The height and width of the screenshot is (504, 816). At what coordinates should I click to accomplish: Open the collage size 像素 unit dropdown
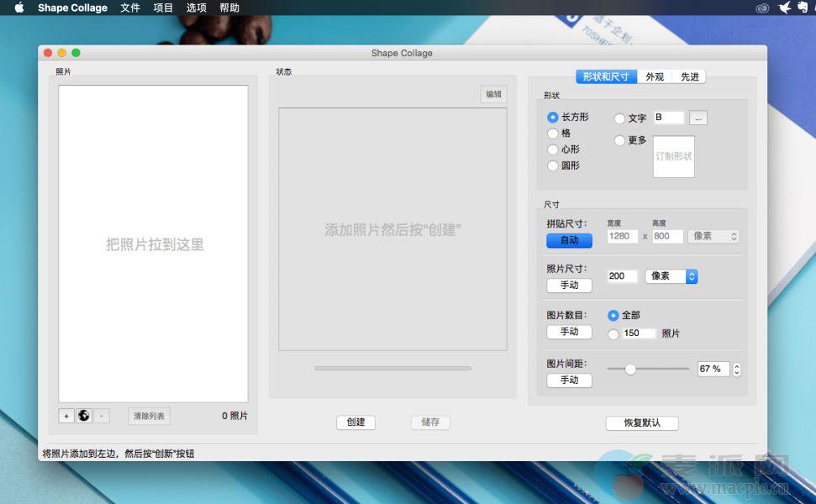tap(713, 237)
